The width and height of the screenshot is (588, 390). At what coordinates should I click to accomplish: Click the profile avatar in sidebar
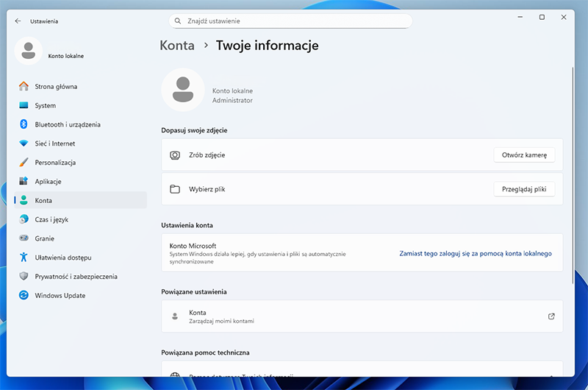coord(29,51)
